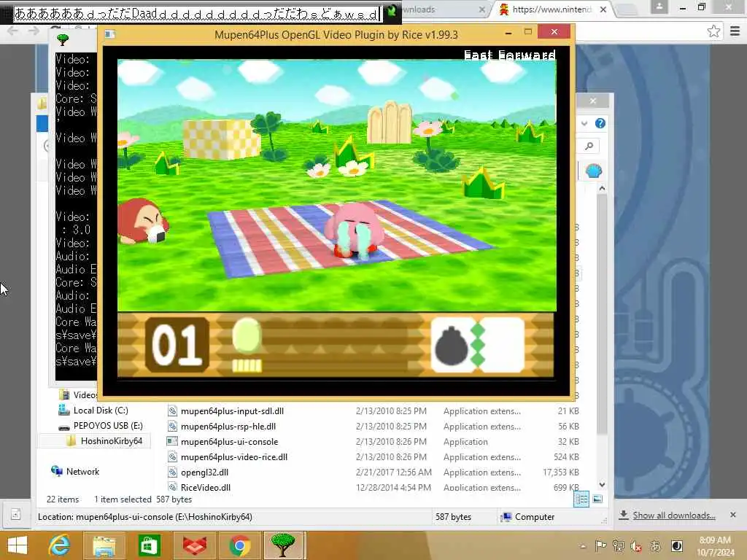Click the blue shell icon in Explorer
Viewport: 747px width, 560px height.
[594, 171]
